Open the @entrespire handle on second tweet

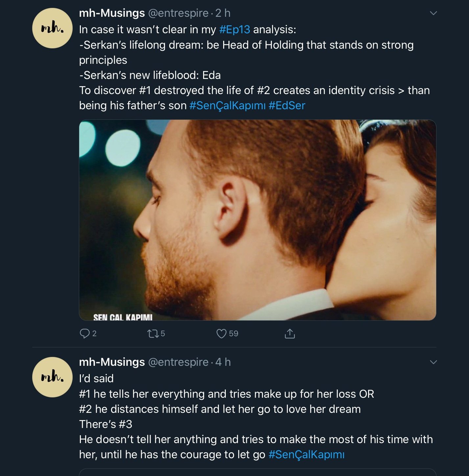coord(178,362)
